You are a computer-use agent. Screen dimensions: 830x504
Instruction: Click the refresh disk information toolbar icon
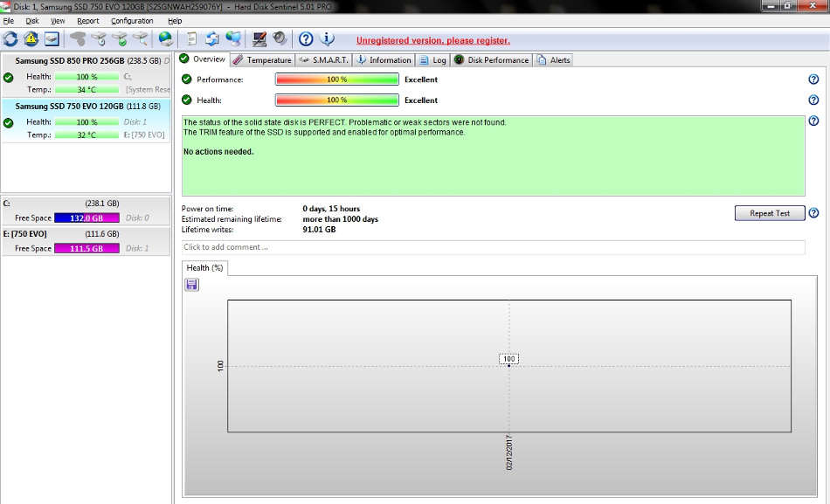(x=11, y=38)
